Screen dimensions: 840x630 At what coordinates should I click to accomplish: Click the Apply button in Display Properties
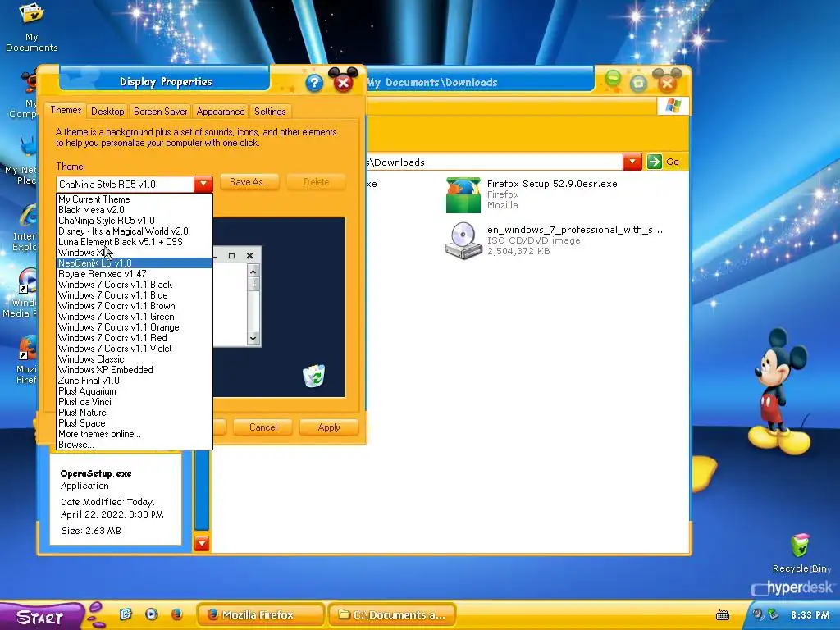[x=329, y=427]
